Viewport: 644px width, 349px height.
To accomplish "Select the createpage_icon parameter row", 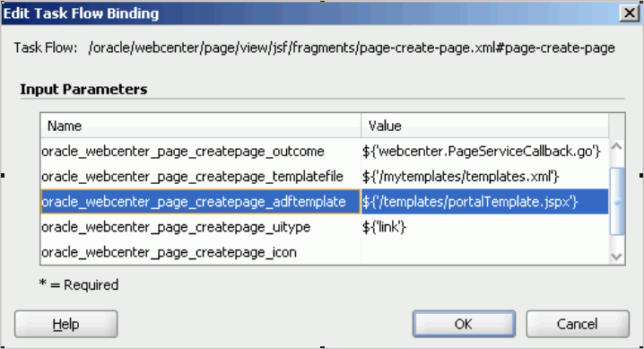I will click(325, 252).
